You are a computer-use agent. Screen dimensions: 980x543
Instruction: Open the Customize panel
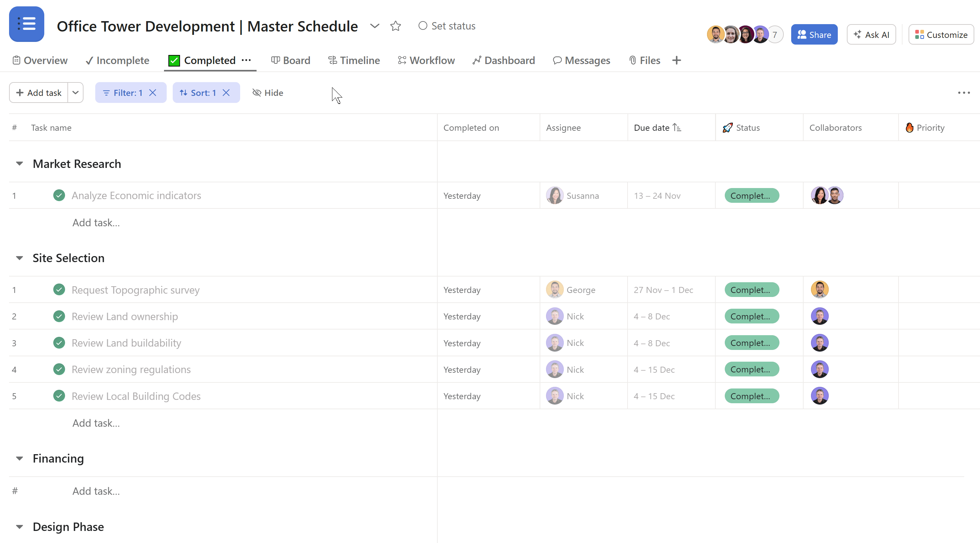941,34
